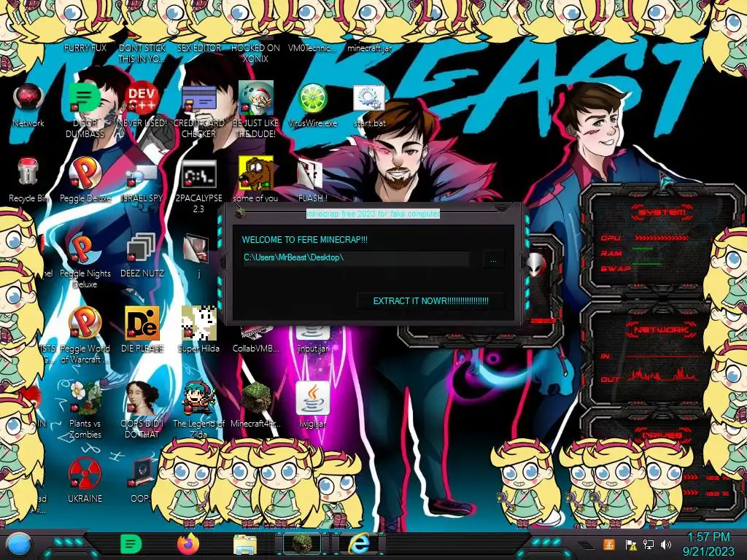Select the 'BE JUST LIKE THE DUDE!' Santa icon
The width and height of the screenshot is (747, 560).
click(x=256, y=98)
